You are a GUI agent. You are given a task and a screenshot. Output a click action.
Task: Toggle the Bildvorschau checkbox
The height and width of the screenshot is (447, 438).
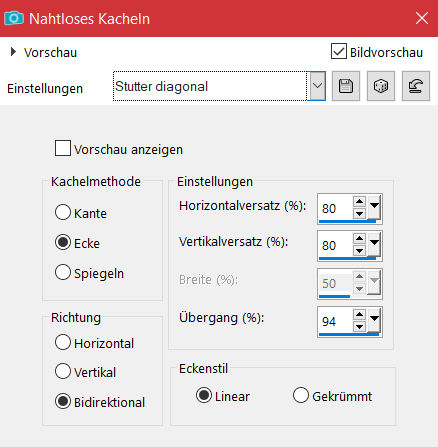pyautogui.click(x=339, y=51)
